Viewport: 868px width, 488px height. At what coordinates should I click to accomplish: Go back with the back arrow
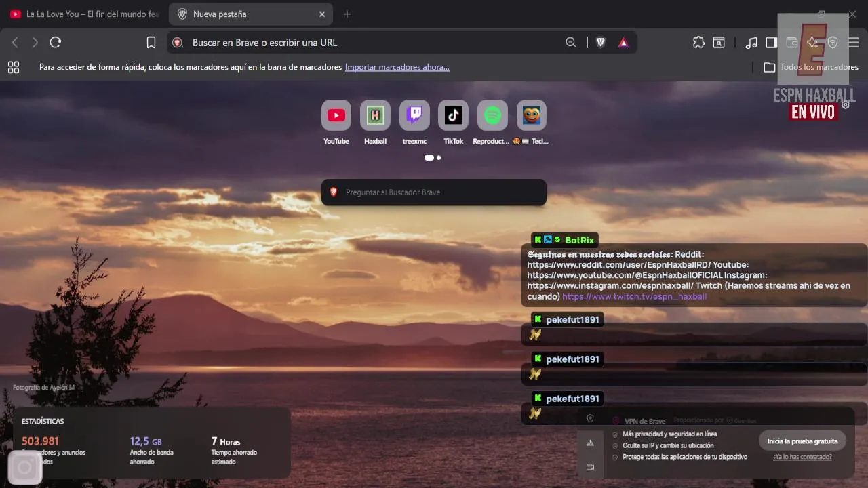tap(15, 43)
